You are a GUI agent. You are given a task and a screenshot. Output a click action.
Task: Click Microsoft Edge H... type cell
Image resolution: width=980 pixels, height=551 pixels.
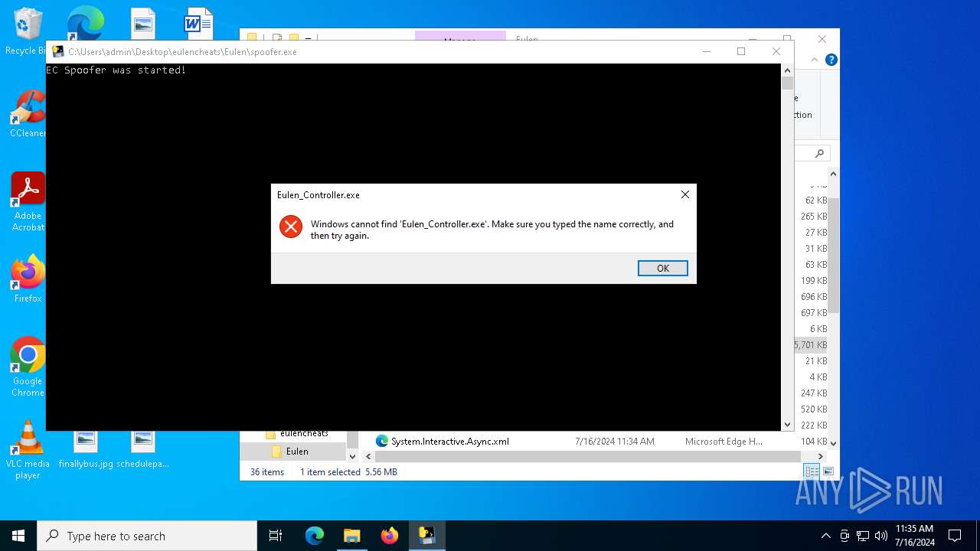[x=724, y=441]
